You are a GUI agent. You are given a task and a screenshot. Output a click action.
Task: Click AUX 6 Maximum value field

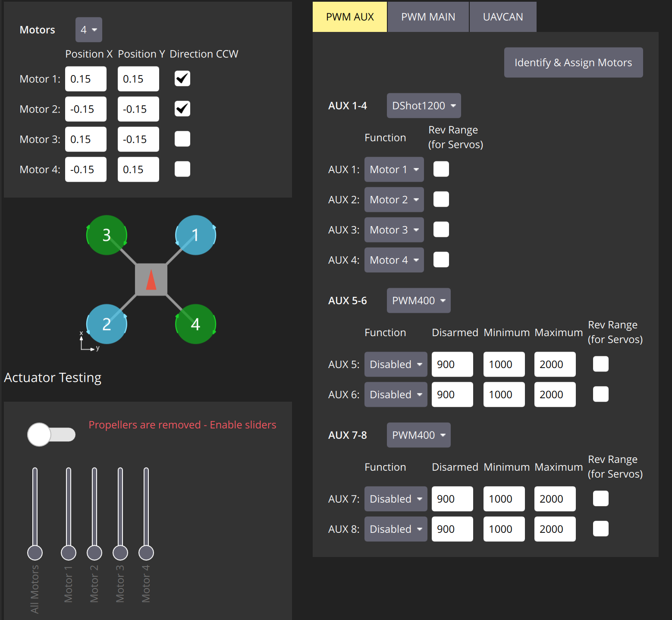point(555,395)
